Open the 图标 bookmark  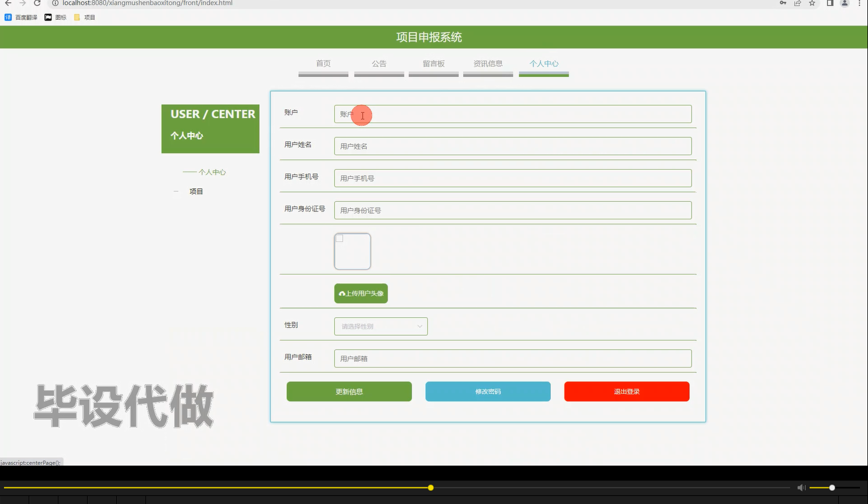click(x=56, y=17)
